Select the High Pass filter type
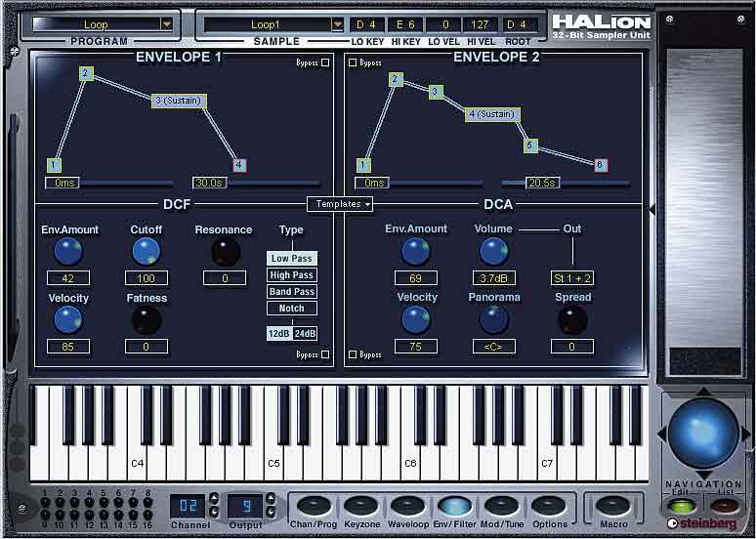Image resolution: width=756 pixels, height=539 pixels. pyautogui.click(x=292, y=274)
